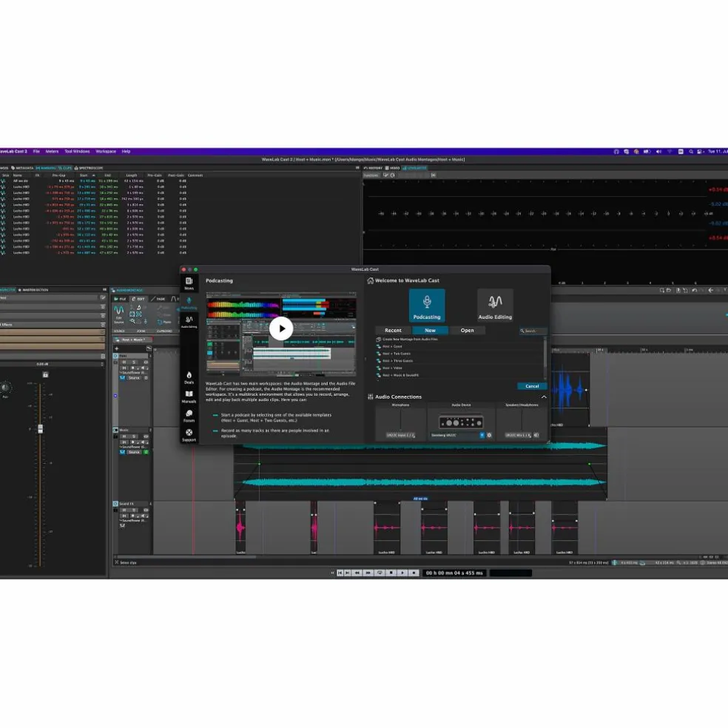Choose the large Podcasting microphone tile
The image size is (728, 728).
[x=427, y=305]
